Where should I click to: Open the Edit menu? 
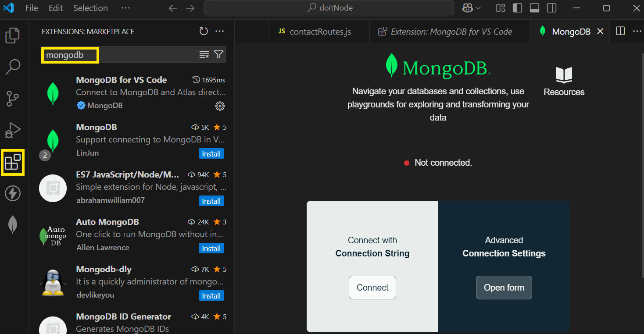tap(56, 8)
